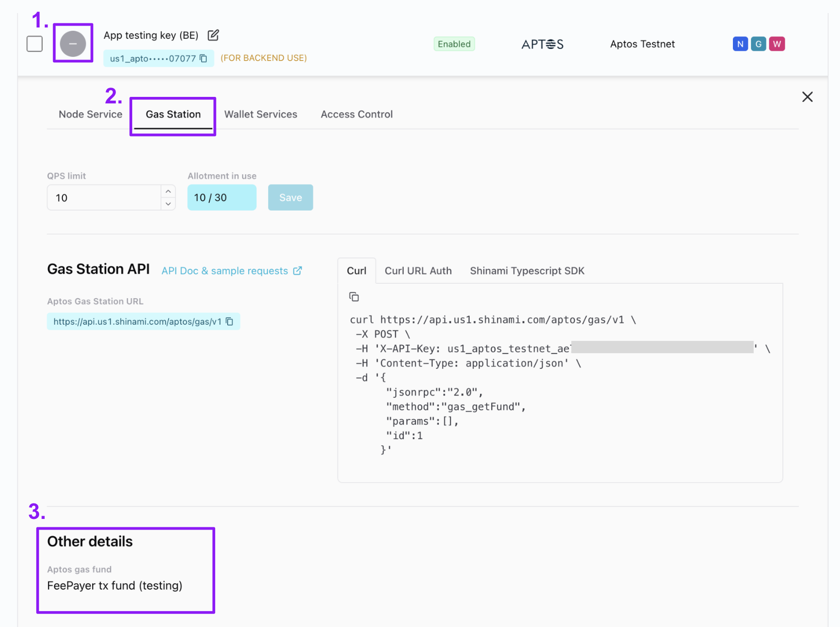
Task: Click the X-API-Key header line in code
Action: click(x=563, y=348)
